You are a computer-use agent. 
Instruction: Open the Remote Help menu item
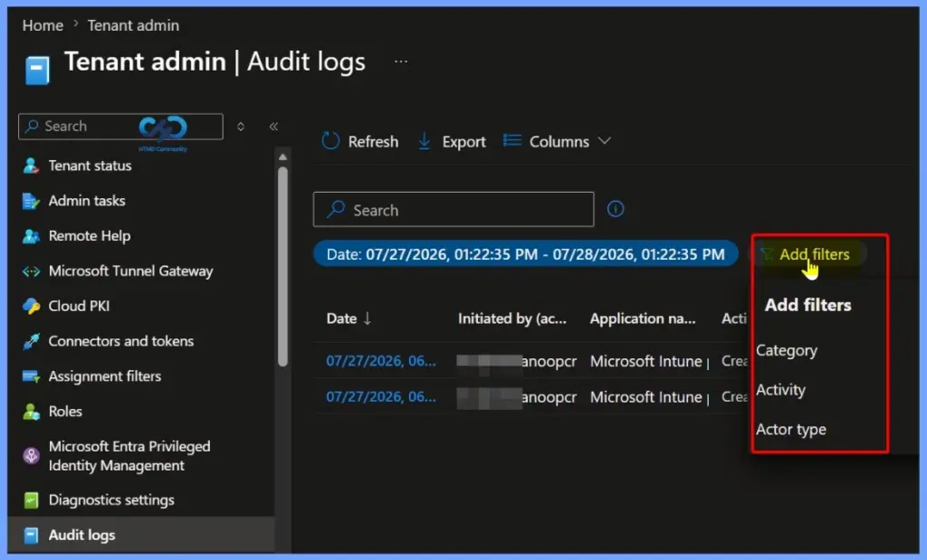(x=90, y=236)
